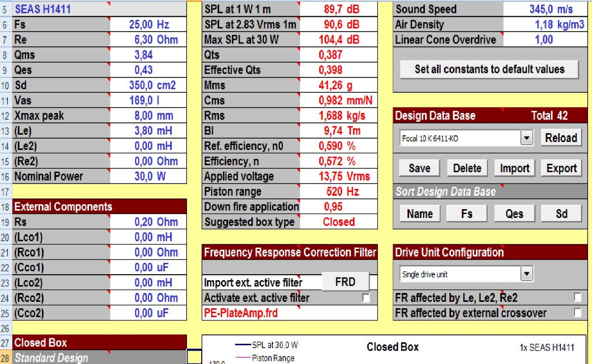
Task: Click the Delete design button
Action: [x=467, y=168]
